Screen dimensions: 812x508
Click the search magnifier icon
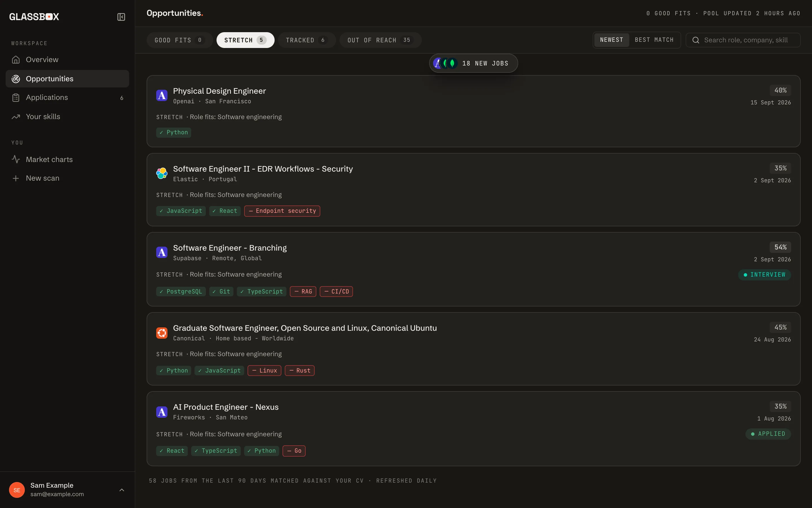(696, 40)
